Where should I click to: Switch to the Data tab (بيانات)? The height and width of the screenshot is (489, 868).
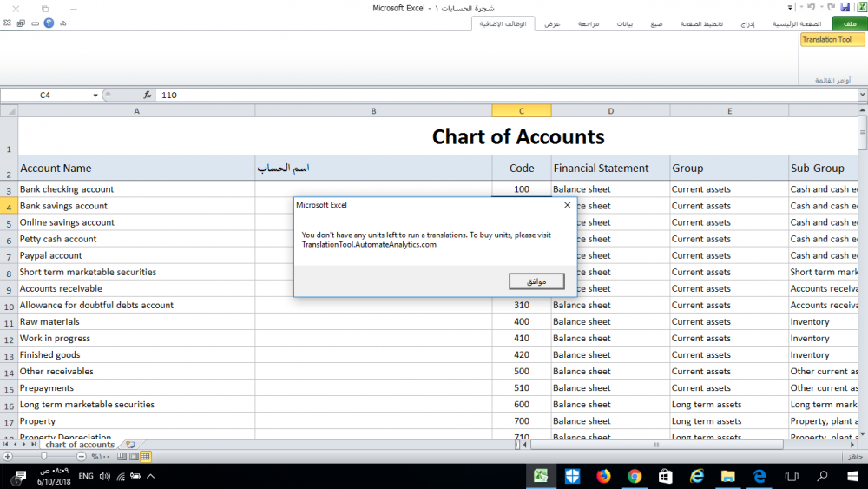(624, 23)
